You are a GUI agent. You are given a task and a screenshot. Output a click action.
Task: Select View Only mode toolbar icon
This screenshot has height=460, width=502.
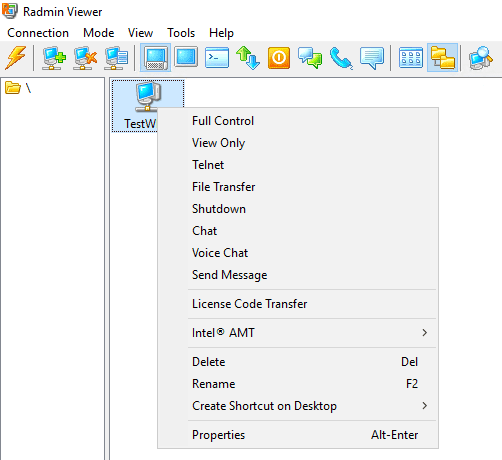186,57
